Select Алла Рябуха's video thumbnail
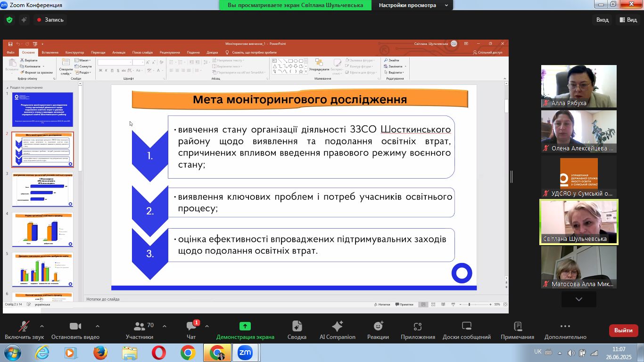 coord(578,86)
